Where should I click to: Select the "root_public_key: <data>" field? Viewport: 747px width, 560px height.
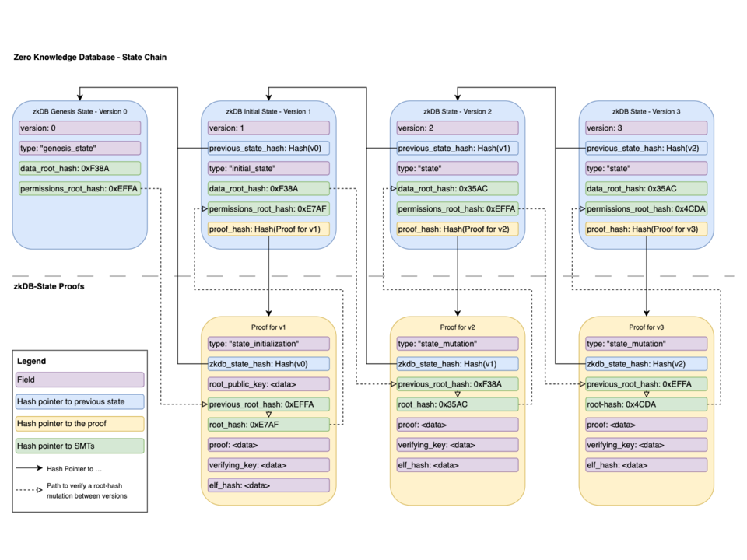click(x=268, y=384)
